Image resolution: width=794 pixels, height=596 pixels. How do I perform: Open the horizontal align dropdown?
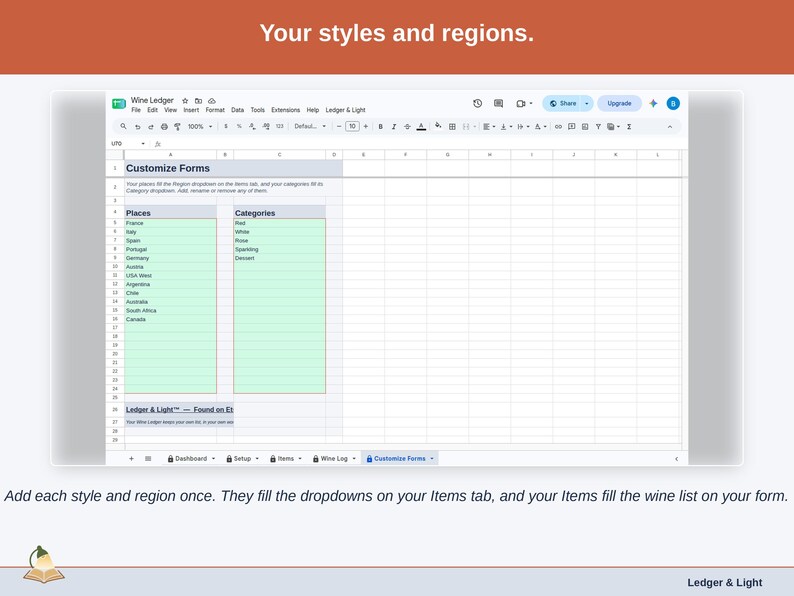(489, 127)
